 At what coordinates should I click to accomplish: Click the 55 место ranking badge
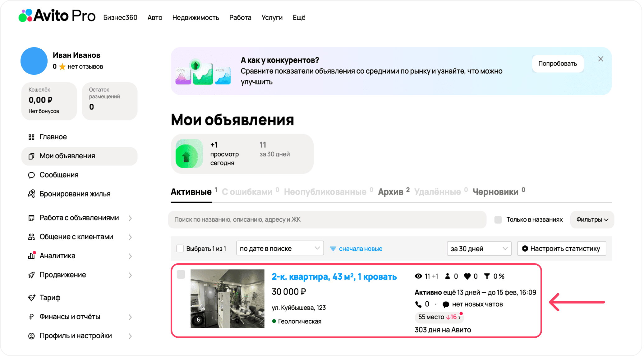(x=439, y=317)
